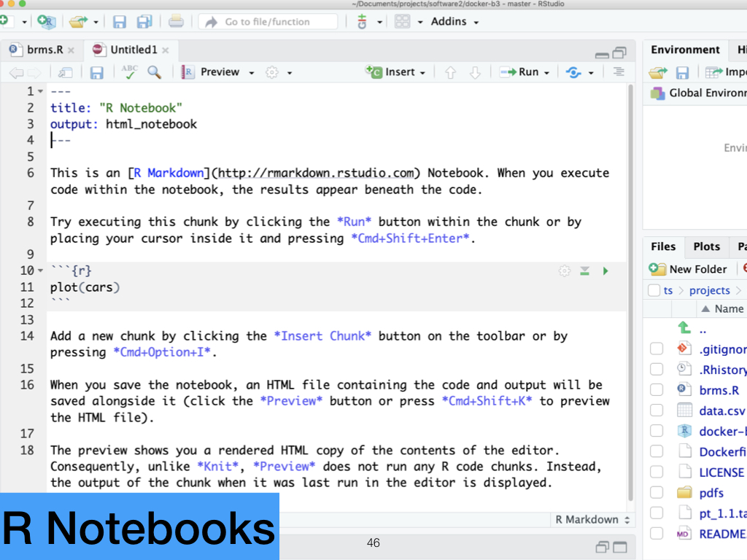Save current document from the main toolbar
Viewport: 747px width, 560px height.
pos(119,21)
